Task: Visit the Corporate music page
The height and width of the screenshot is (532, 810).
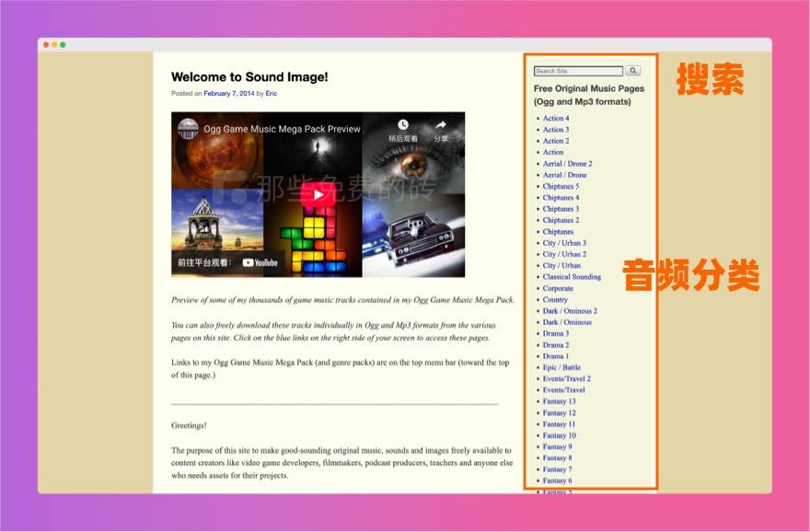Action: coord(558,288)
